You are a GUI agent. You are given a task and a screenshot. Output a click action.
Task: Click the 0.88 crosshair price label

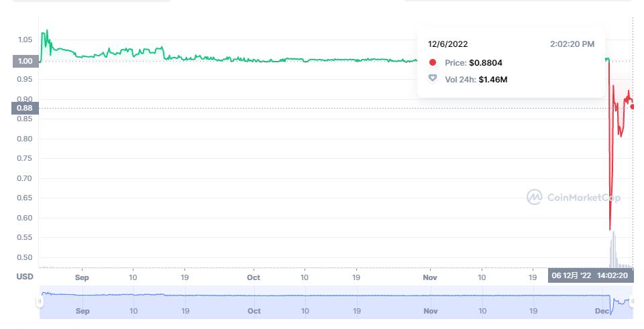25,109
